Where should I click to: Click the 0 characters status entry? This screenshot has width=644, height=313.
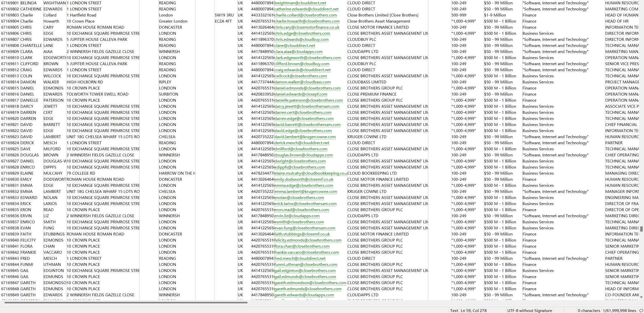[589, 310]
